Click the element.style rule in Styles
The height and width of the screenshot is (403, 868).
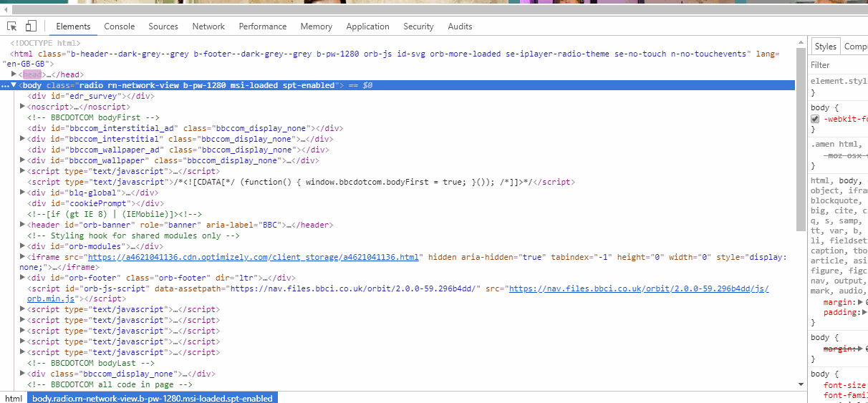[839, 82]
